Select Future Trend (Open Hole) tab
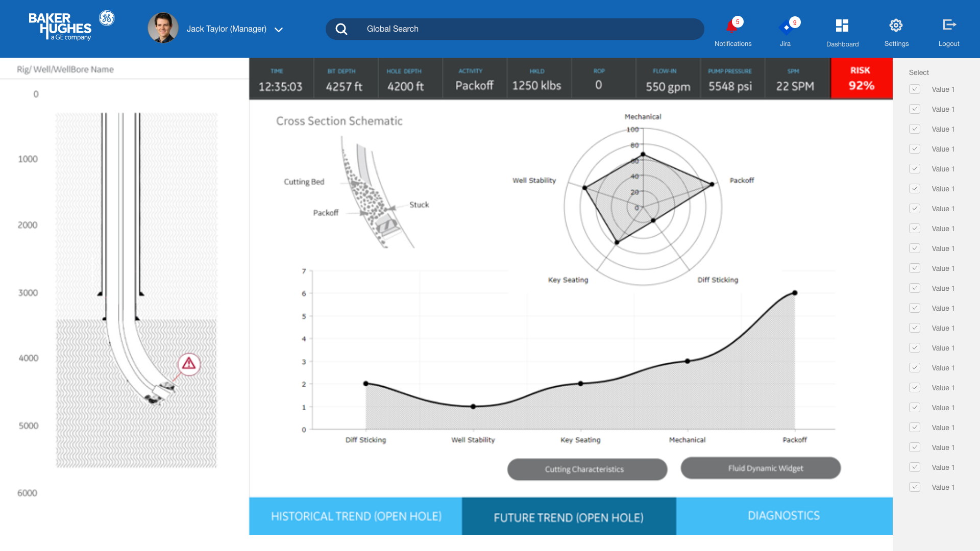This screenshot has width=980, height=551. [x=569, y=517]
